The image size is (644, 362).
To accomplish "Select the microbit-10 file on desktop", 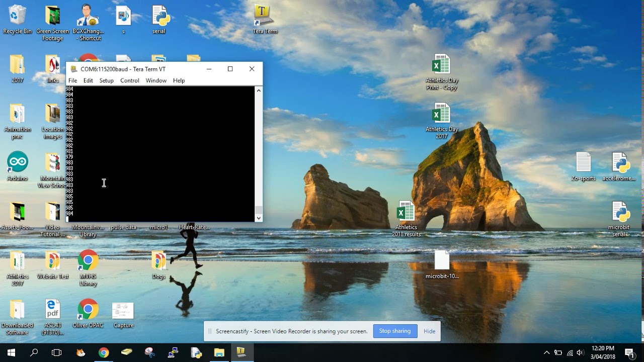I will pos(442,264).
